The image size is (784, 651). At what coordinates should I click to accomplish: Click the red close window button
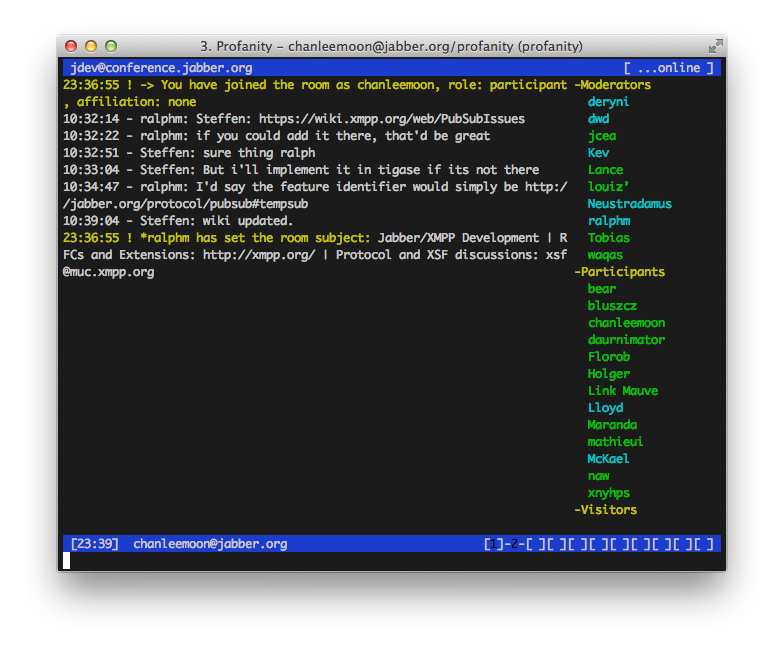71,46
